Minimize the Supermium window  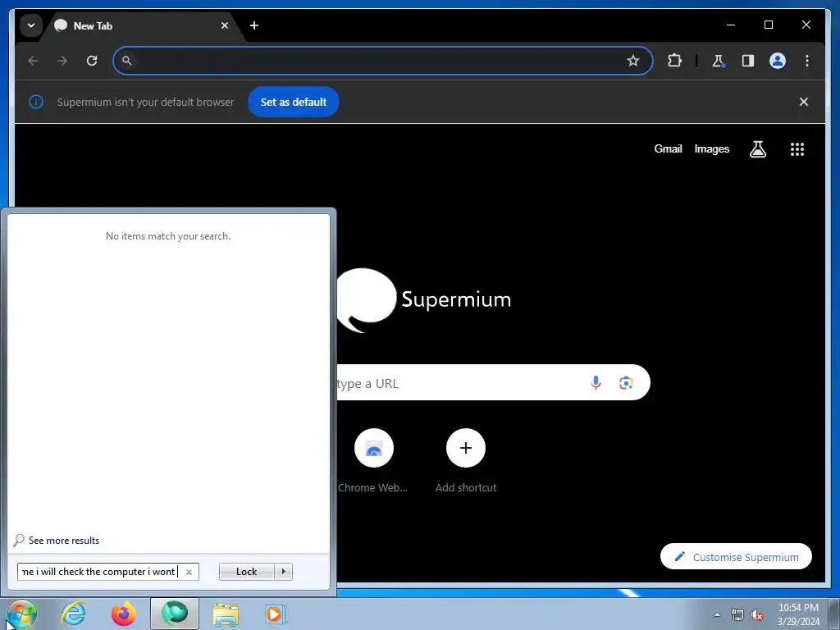coord(731,25)
